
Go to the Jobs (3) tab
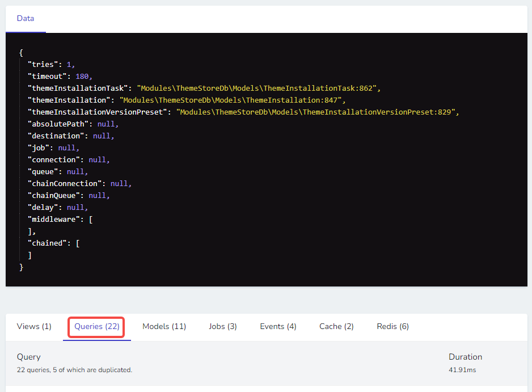[x=223, y=327]
